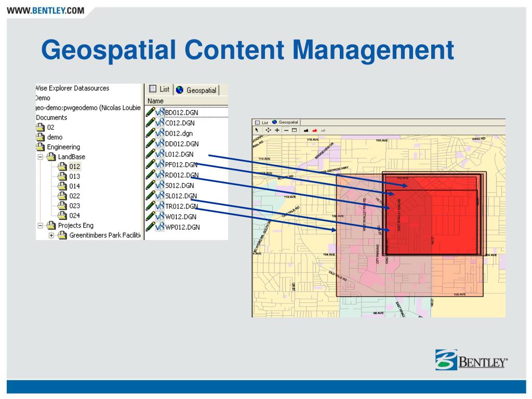Switch to the Geospatial tab in map window
Screen dimensions: 532x399
click(285, 122)
